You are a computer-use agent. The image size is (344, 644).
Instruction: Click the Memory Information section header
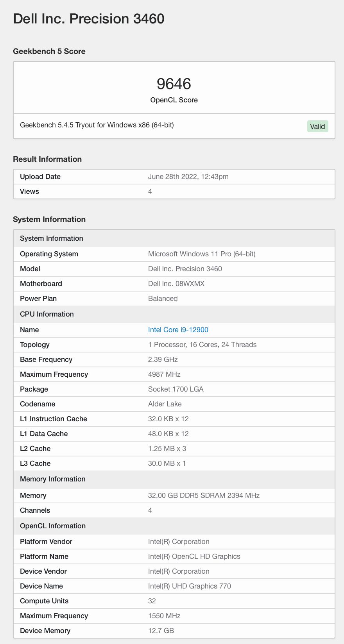tap(53, 479)
